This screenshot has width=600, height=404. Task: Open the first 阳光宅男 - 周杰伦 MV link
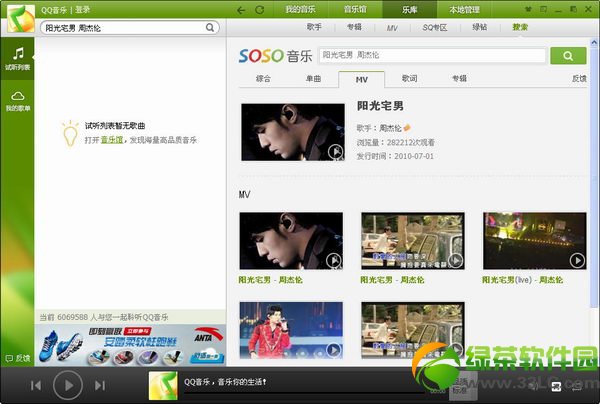[x=271, y=280]
